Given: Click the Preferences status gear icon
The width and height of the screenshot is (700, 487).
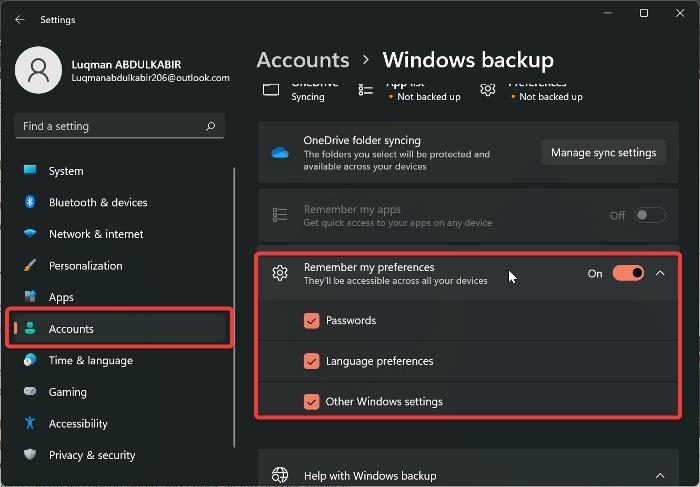Looking at the screenshot, I should [x=488, y=90].
